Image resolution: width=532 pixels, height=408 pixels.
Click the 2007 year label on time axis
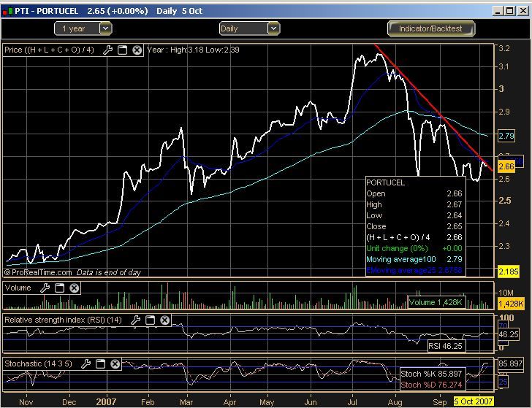[106, 402]
